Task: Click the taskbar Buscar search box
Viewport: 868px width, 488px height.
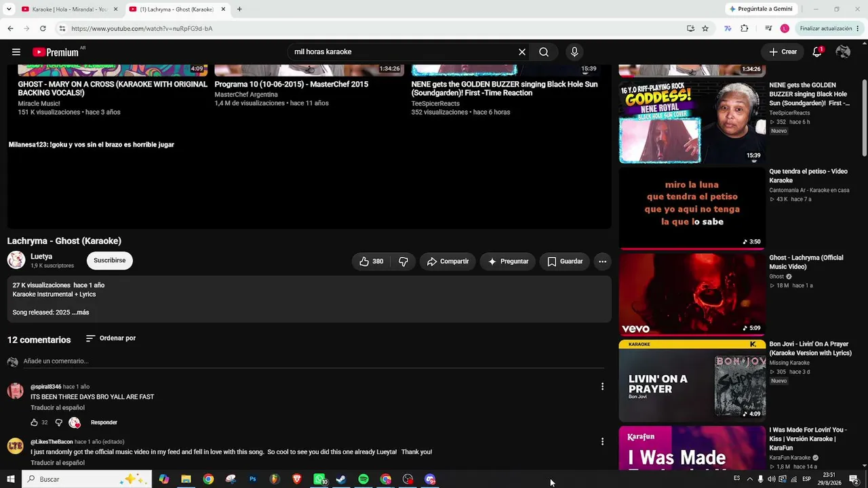Action: point(86,479)
